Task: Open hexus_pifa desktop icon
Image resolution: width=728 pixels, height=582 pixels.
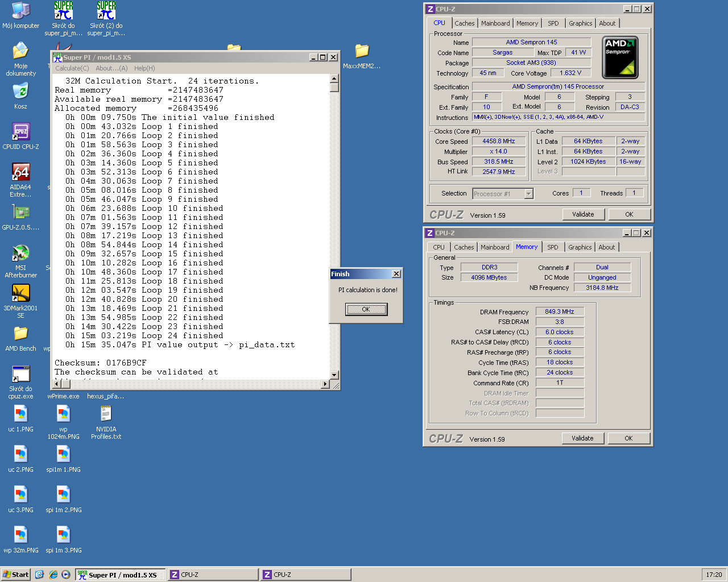Action: (106, 396)
